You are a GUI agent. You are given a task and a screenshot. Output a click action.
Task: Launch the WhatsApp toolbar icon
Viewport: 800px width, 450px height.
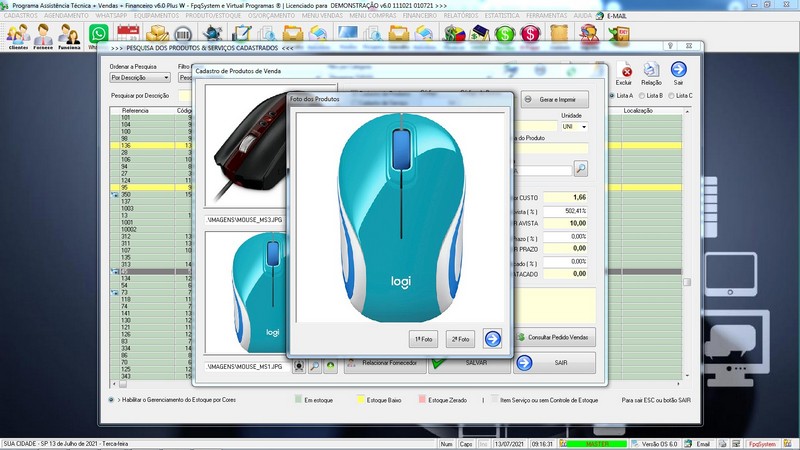pos(98,34)
